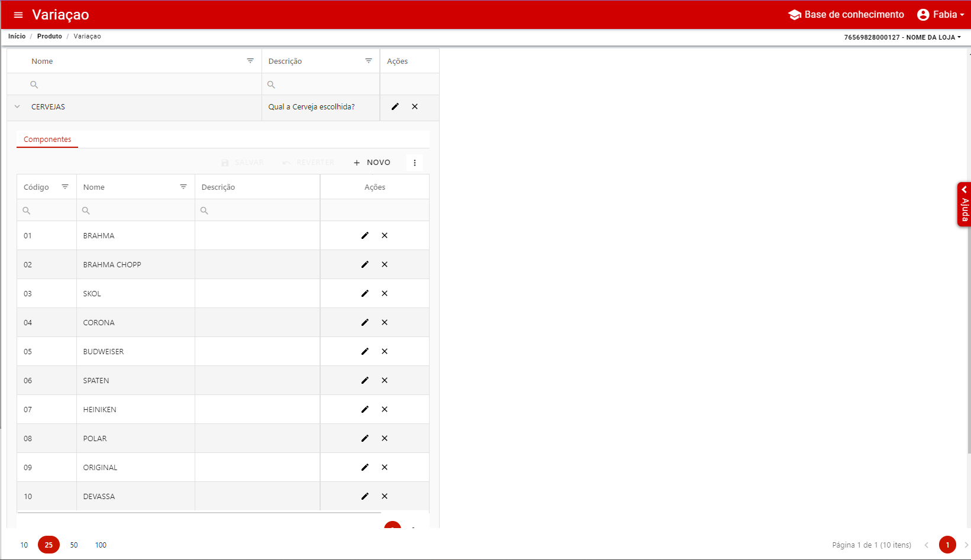Collapse the CERVEJAS row
Viewport: 971px width, 560px height.
tap(17, 106)
